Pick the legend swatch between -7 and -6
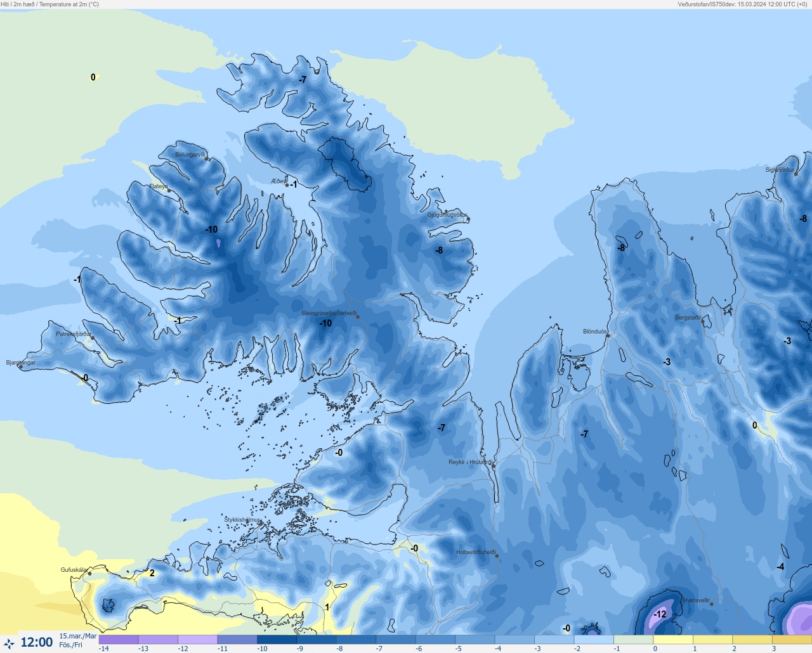 [x=395, y=640]
